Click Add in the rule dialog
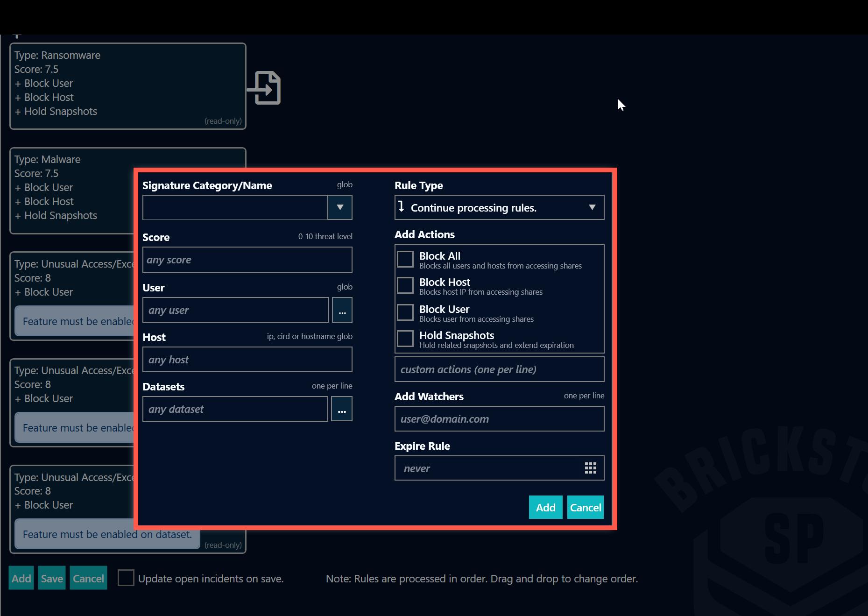This screenshot has width=868, height=616. tap(545, 507)
